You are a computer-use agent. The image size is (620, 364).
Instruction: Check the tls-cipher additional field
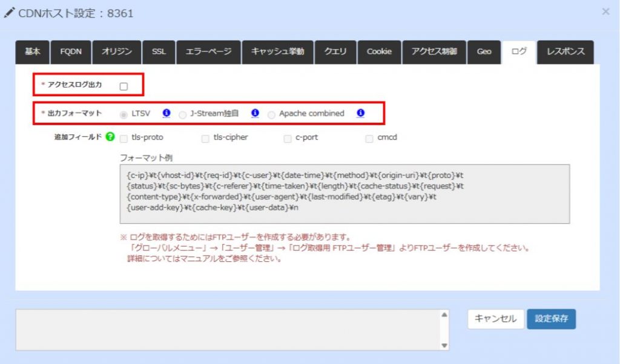coord(205,137)
